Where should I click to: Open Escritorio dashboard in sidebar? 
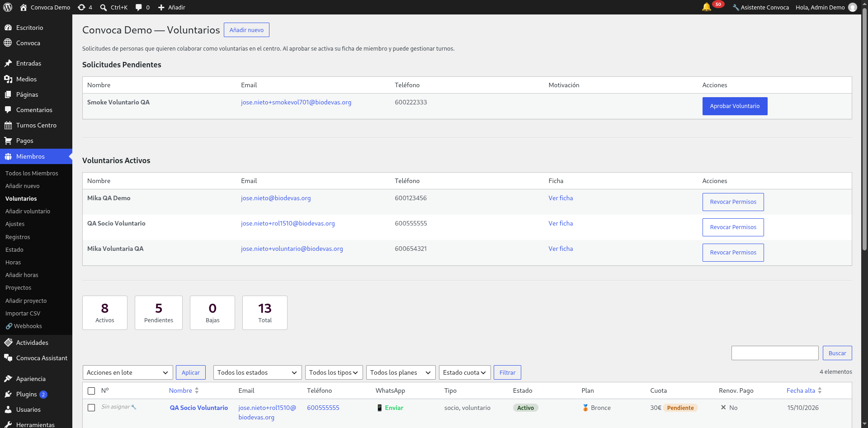36,28
